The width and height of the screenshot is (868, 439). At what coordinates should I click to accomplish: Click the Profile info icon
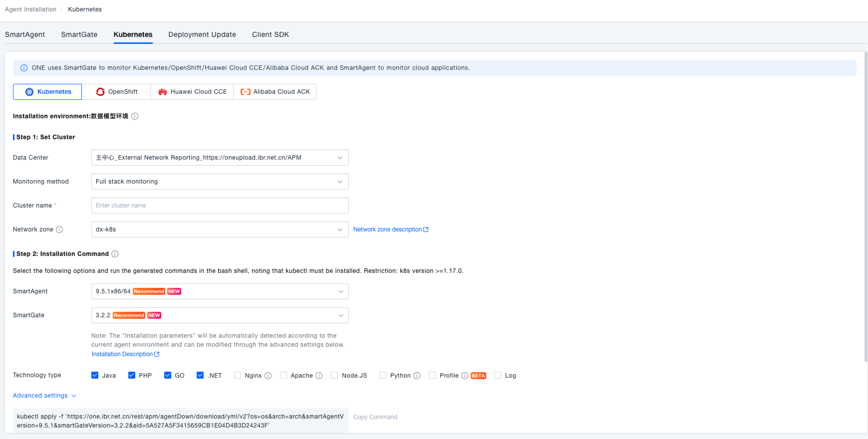tap(465, 376)
